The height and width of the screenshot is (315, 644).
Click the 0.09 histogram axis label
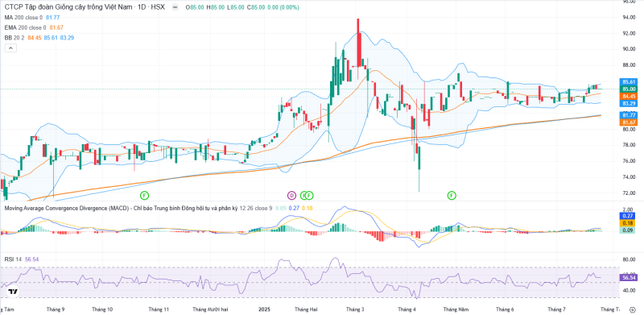tap(629, 230)
